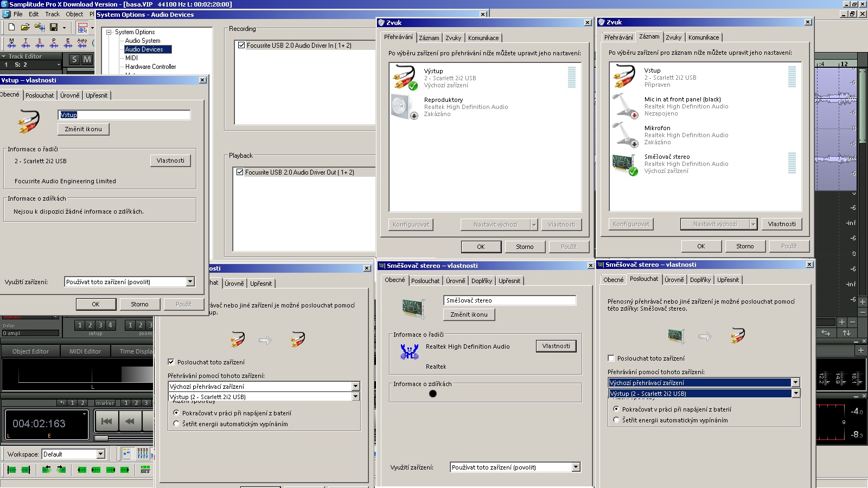Click the New project icon
The image size is (868, 488).
(11, 27)
